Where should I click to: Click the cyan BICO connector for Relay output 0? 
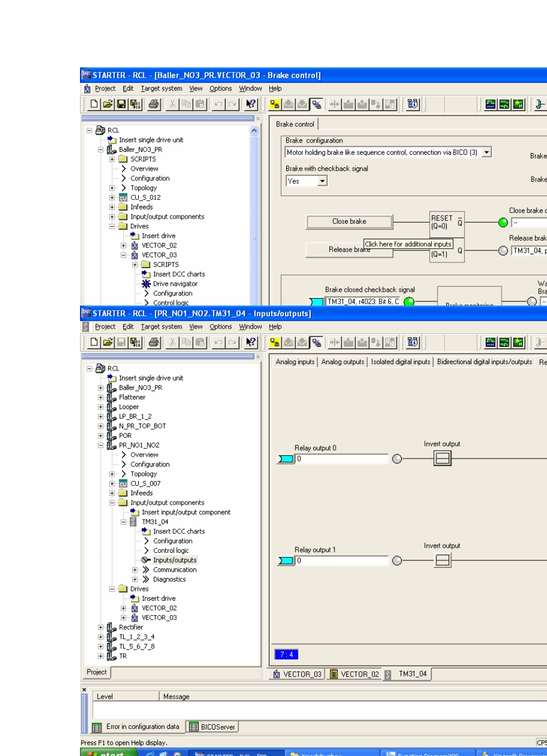click(286, 459)
